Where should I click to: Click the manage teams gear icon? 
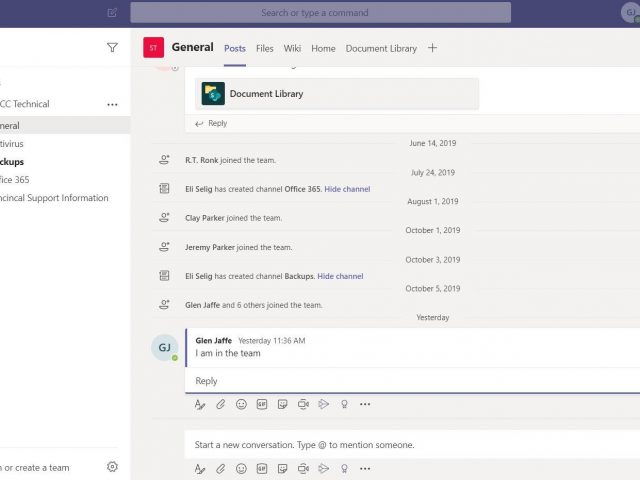(112, 467)
